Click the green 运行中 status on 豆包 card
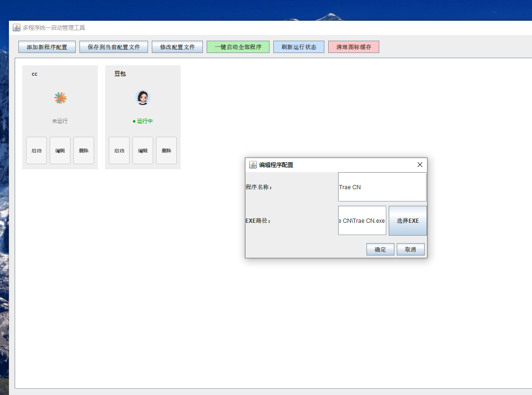This screenshot has height=395, width=532. pos(143,121)
